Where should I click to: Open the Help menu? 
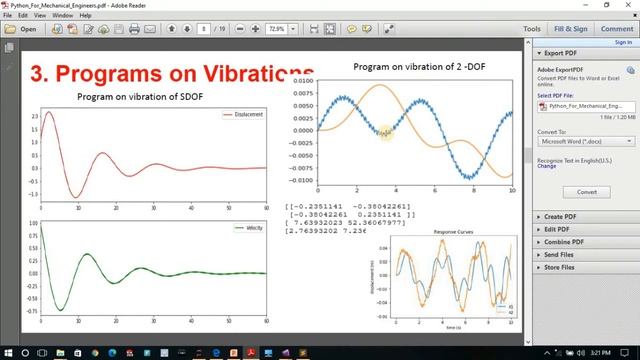85,16
